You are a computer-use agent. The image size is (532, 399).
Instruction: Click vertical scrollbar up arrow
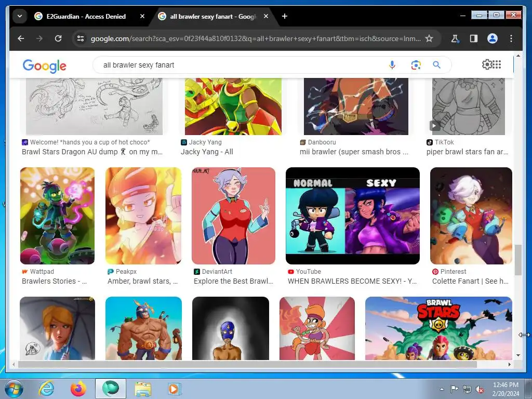pyautogui.click(x=518, y=55)
